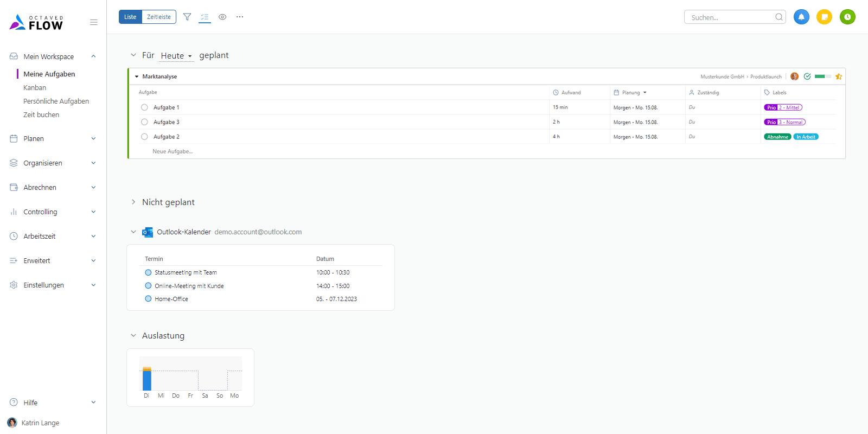
Task: Click the Marktanalyse green progress bar
Action: (x=822, y=76)
